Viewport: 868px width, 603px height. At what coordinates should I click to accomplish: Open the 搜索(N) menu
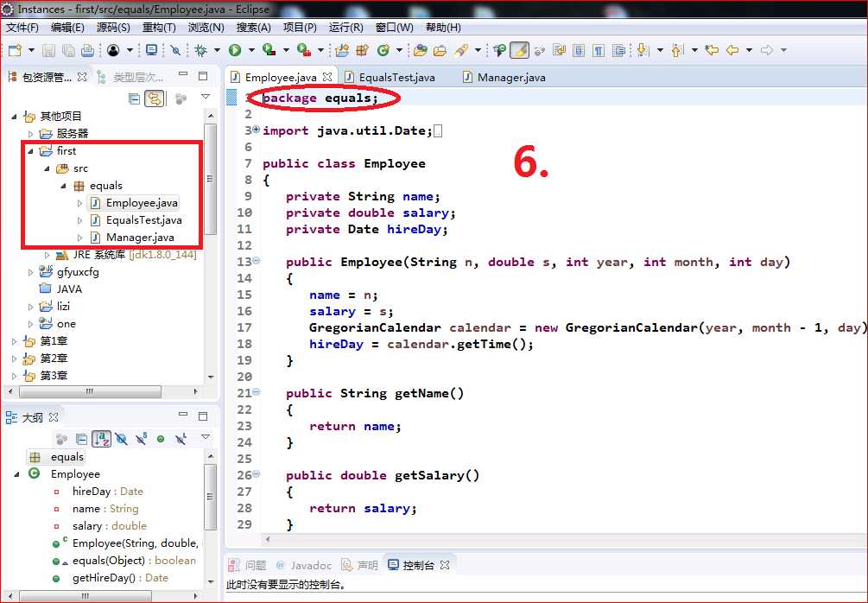pos(253,28)
